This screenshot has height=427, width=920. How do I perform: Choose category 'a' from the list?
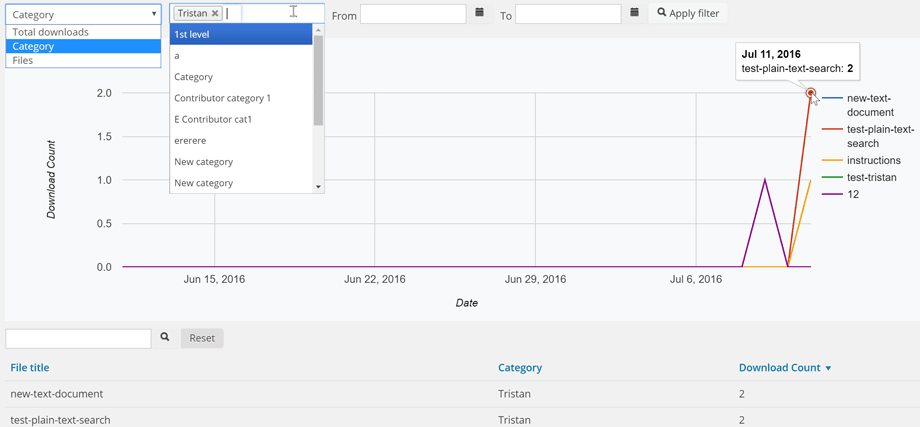pos(241,56)
